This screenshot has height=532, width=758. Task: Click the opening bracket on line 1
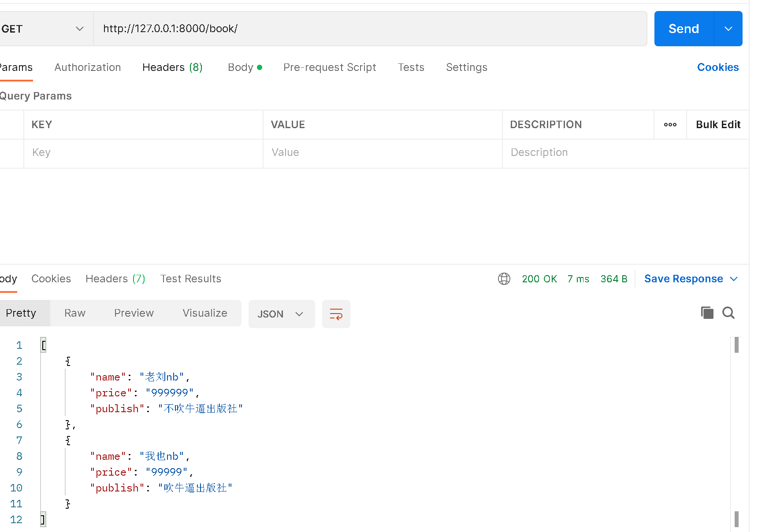43,345
